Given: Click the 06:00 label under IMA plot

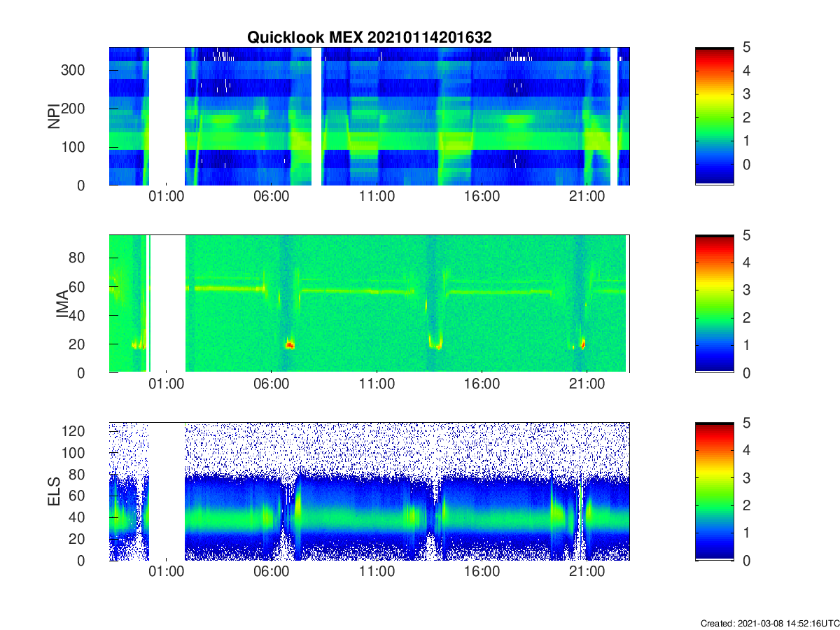Looking at the screenshot, I should click(272, 384).
